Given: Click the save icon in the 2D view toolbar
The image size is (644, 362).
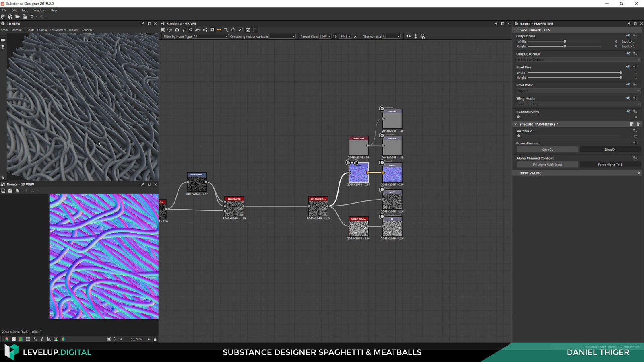Looking at the screenshot, I should [x=10, y=191].
